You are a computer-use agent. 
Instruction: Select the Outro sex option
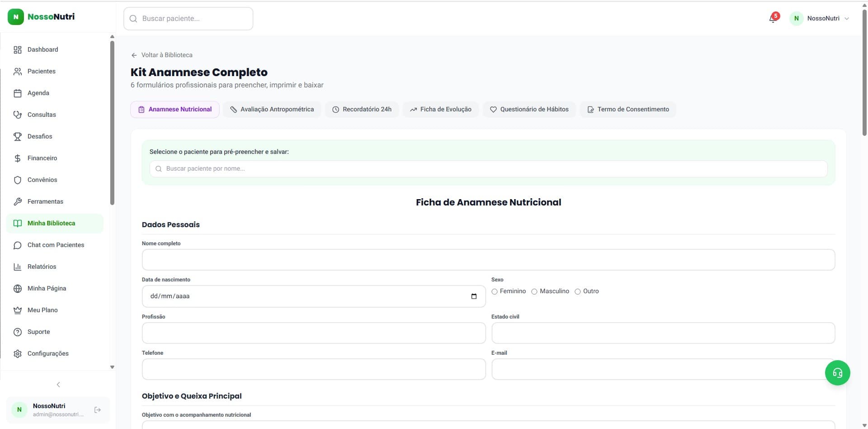tap(578, 292)
